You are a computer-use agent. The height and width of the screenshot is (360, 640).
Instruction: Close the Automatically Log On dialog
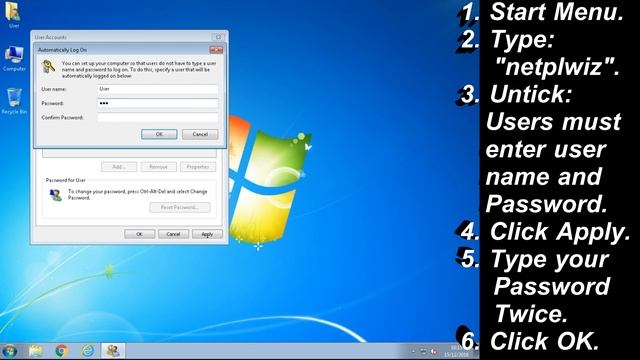click(x=216, y=50)
